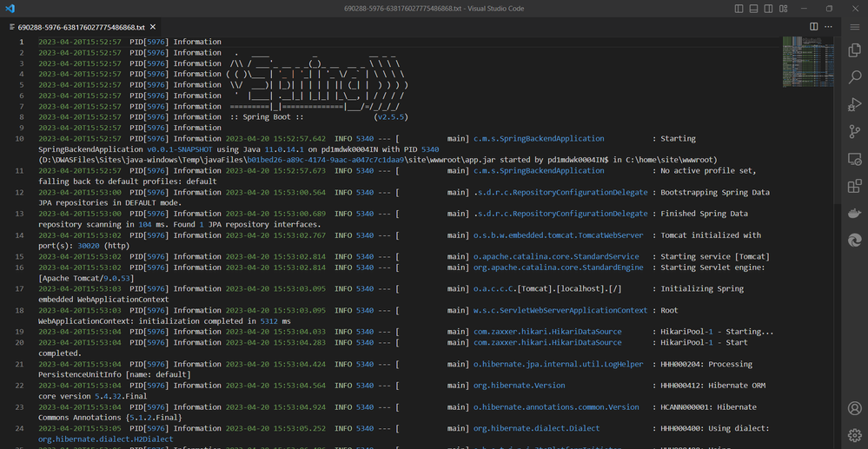The width and height of the screenshot is (868, 449).
Task: Click 'o.a.c.c.C.[Tomcat].[localhost].[/]' logger name
Action: 547,289
